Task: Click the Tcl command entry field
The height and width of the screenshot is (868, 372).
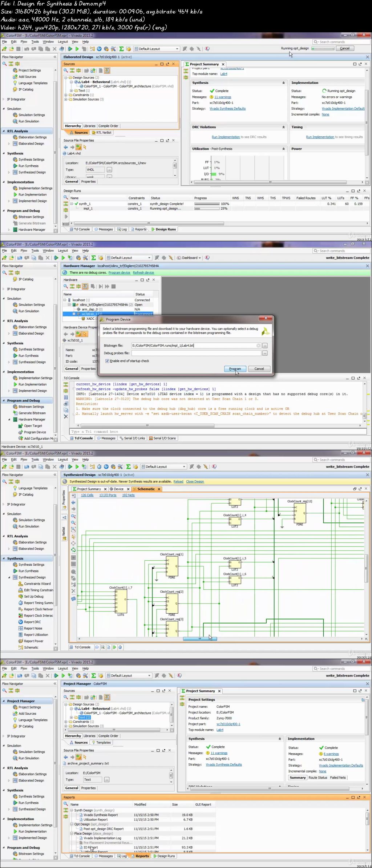Action: coord(217,432)
